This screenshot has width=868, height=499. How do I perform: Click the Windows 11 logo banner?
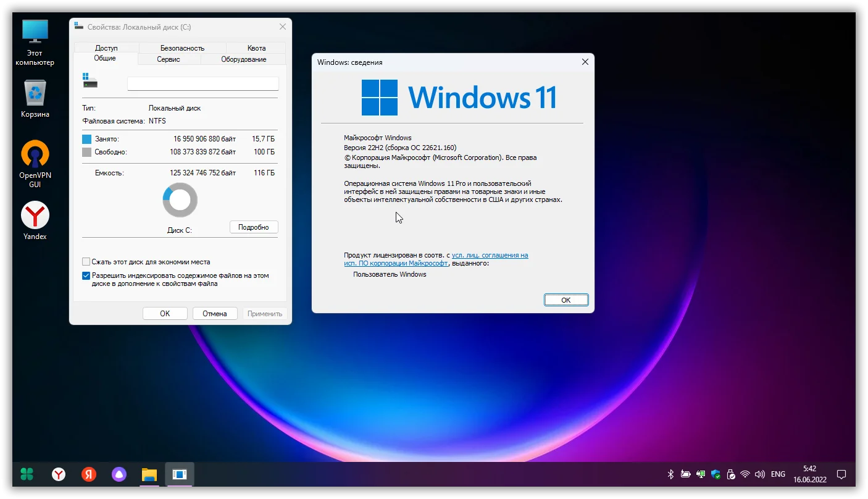coord(459,98)
